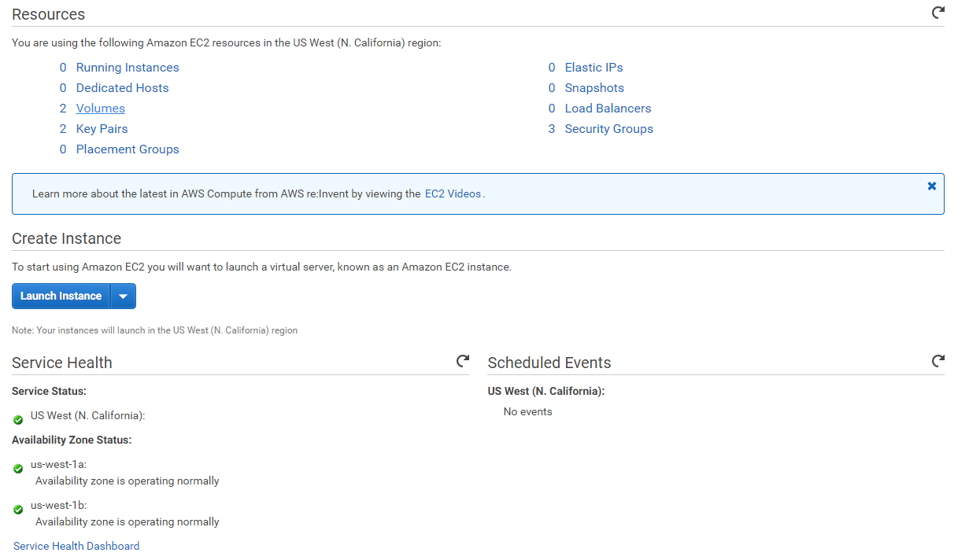Open Placement Groups link
The width and height of the screenshot is (969, 560).
pyautogui.click(x=128, y=149)
